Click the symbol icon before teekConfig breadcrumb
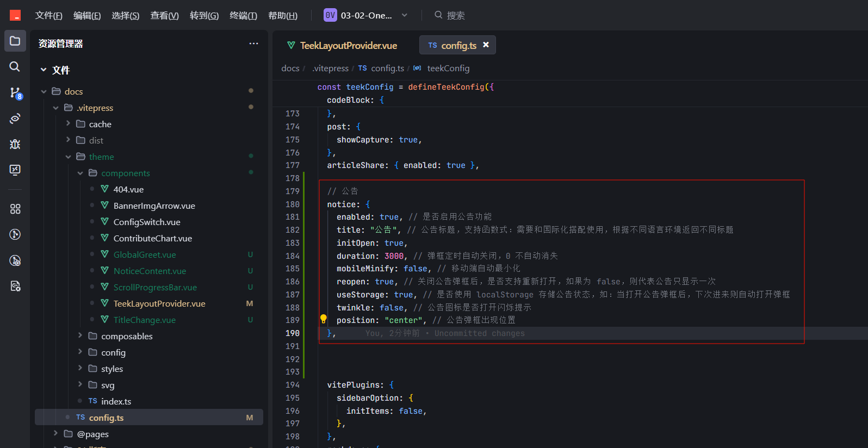This screenshot has height=448, width=868. (417, 68)
